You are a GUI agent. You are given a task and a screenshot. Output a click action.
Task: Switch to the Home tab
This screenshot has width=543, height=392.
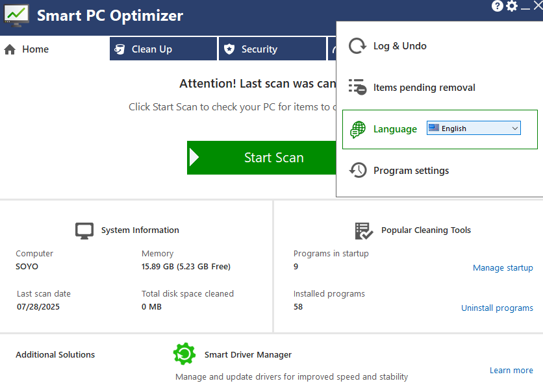click(x=55, y=49)
